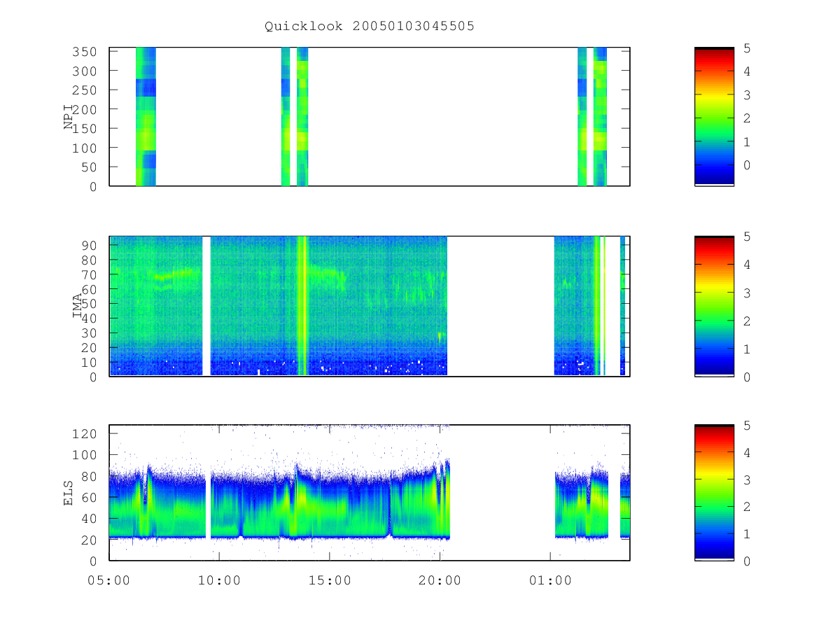
Task: Click the Quicklook 20050103045505 plot title
Action: pos(370,27)
